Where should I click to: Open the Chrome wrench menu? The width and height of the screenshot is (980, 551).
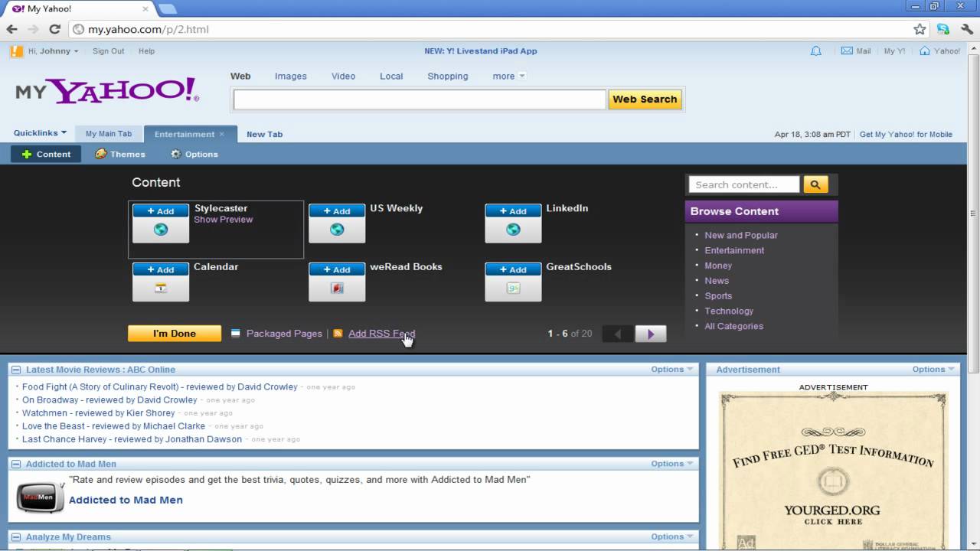[x=965, y=29]
